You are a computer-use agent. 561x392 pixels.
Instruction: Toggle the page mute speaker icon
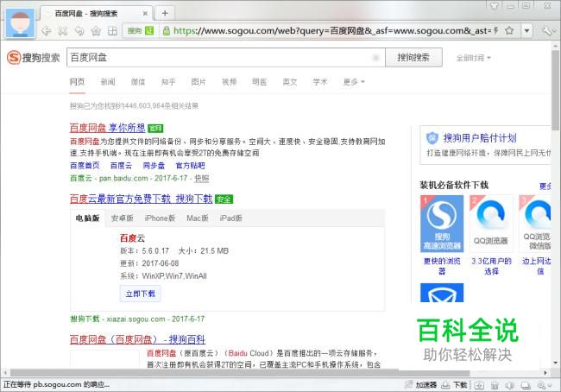pyautogui.click(x=510, y=385)
